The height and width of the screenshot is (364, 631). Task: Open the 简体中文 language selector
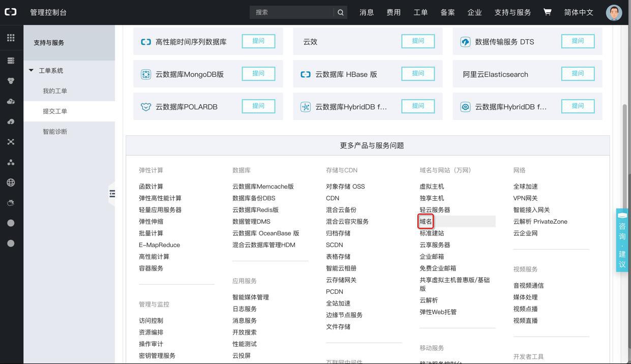[x=579, y=12]
